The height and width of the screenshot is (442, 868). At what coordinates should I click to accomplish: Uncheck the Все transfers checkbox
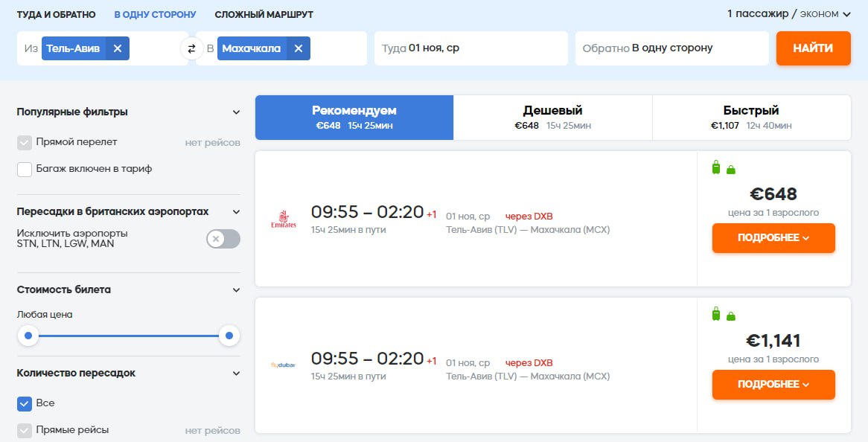(25, 403)
